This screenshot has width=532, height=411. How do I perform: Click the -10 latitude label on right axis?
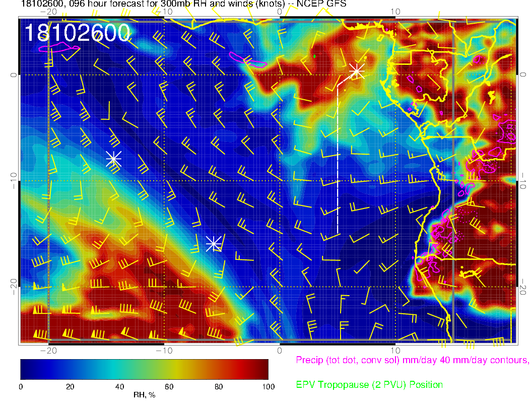click(x=523, y=180)
